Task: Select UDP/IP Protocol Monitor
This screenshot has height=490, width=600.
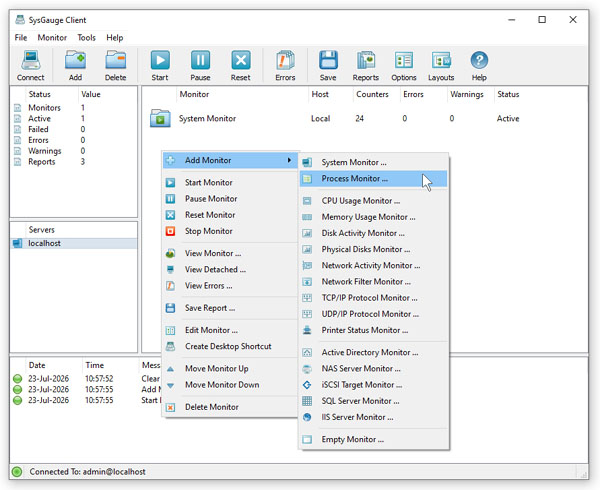Action: coord(373,314)
